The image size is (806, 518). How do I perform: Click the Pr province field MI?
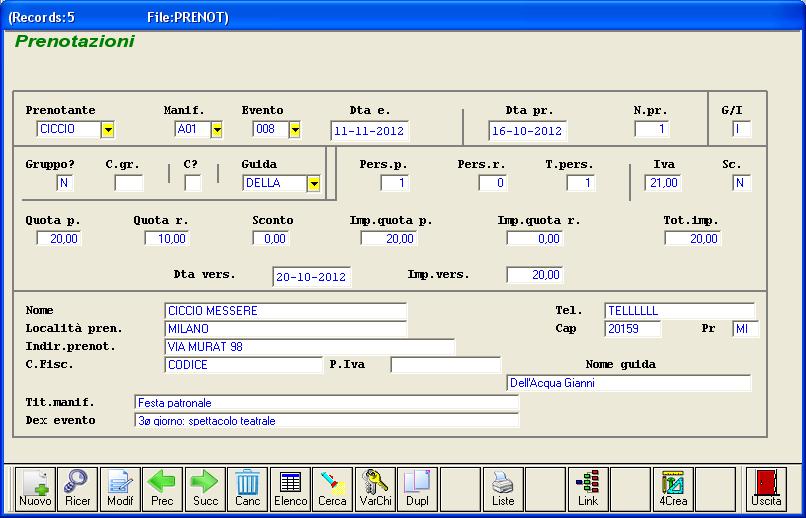(x=745, y=329)
